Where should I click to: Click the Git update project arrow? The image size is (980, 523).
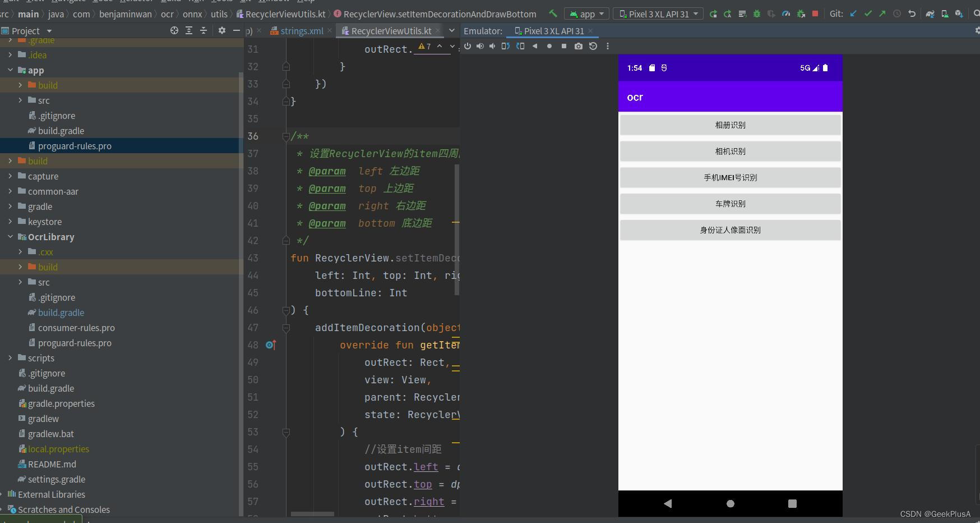click(x=853, y=13)
